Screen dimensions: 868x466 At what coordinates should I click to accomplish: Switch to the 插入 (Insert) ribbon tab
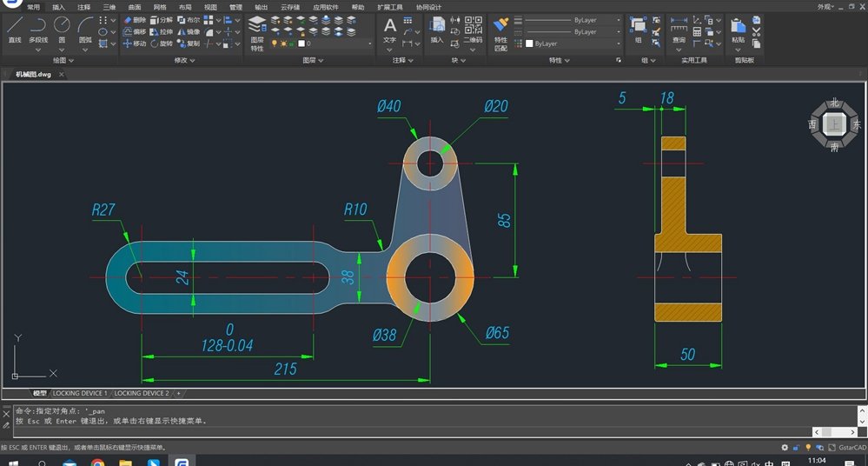58,7
